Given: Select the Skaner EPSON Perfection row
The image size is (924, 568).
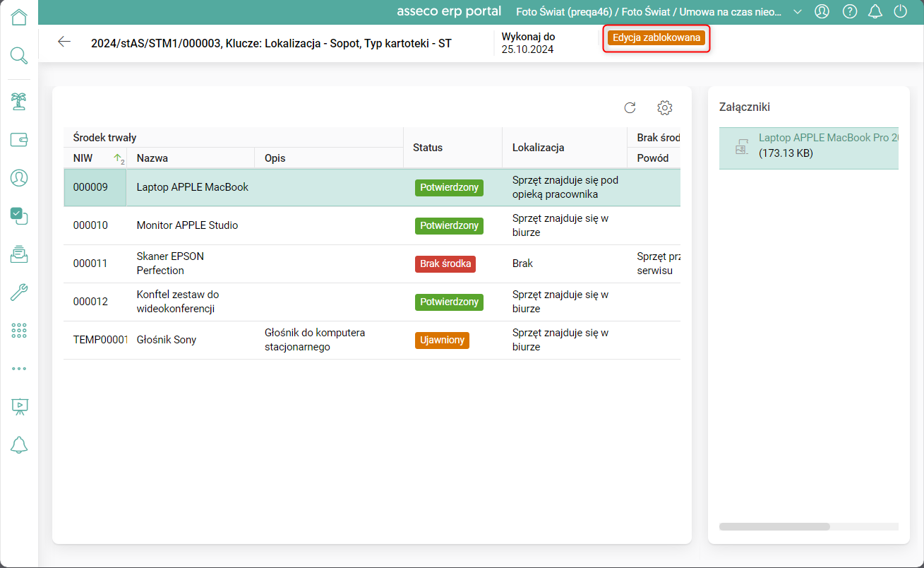Looking at the screenshot, I should point(372,264).
